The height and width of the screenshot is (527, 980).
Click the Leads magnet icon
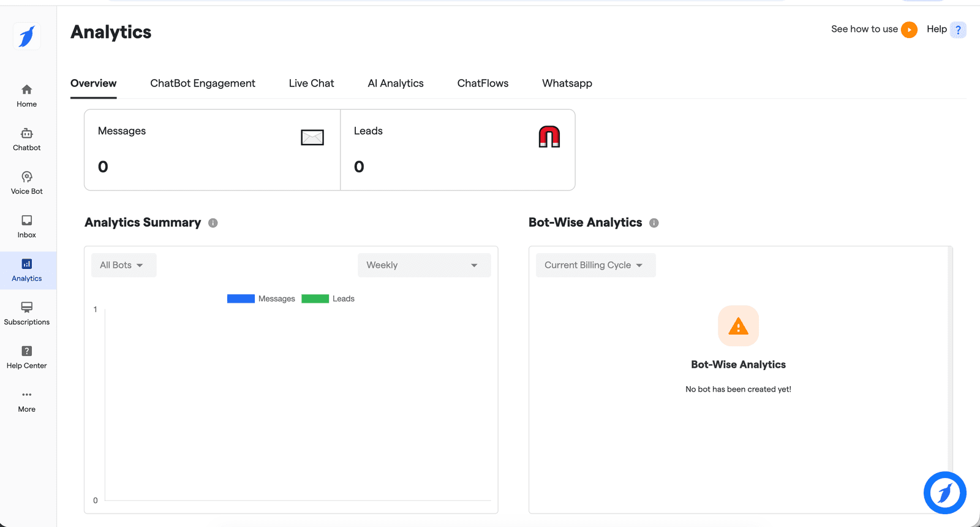[549, 137]
